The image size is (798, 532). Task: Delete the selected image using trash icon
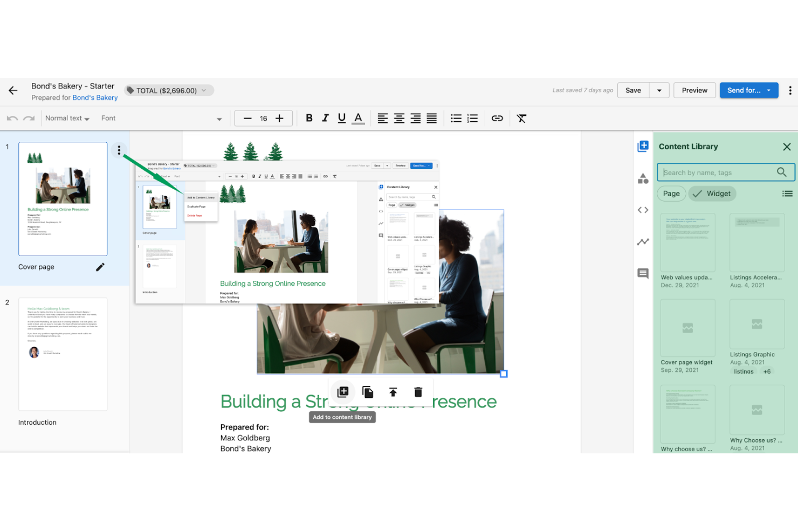(418, 392)
